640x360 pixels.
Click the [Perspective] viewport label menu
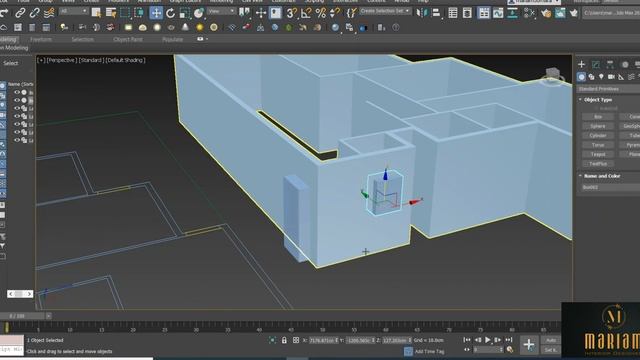(62, 60)
